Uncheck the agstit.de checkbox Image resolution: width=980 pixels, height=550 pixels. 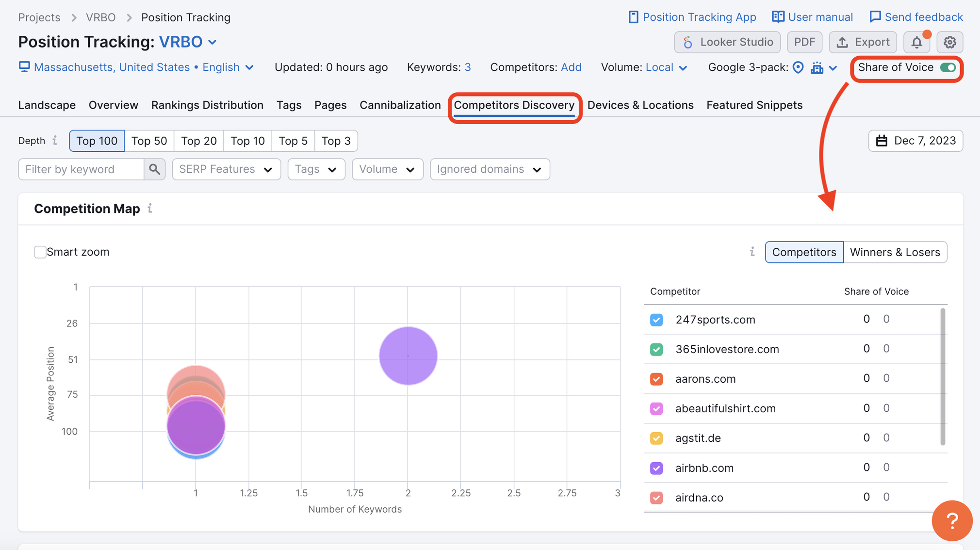click(x=656, y=438)
